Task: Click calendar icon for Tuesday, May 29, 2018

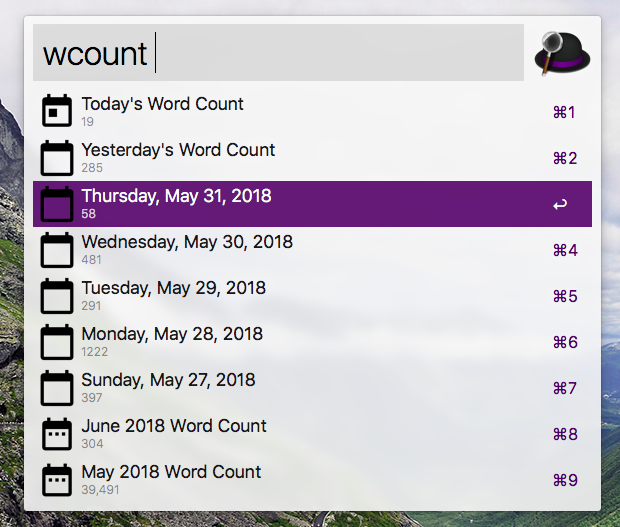Action: click(x=58, y=296)
